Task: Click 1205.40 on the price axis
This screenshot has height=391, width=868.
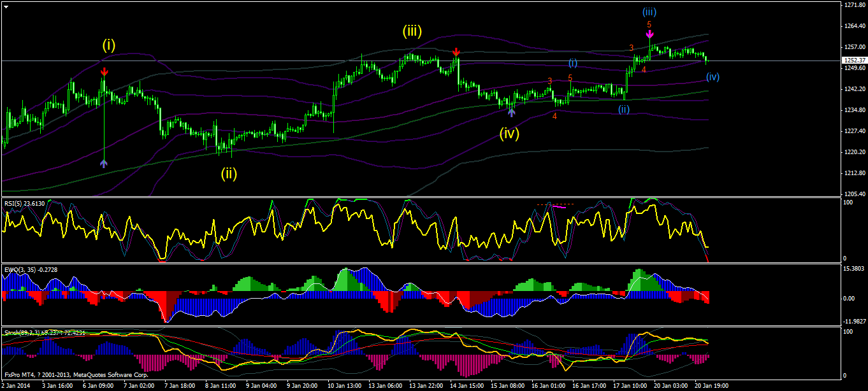Action: (x=853, y=194)
